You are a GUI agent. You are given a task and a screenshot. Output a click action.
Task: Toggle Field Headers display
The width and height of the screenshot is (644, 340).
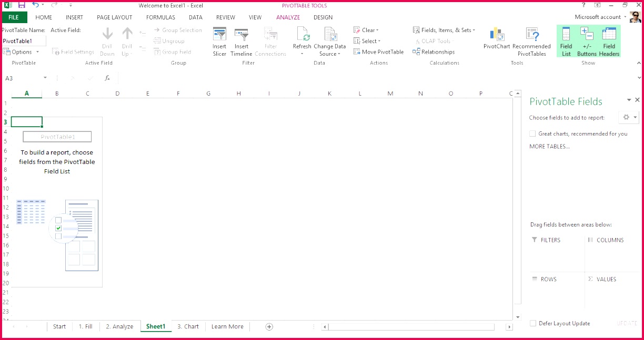[x=609, y=42]
